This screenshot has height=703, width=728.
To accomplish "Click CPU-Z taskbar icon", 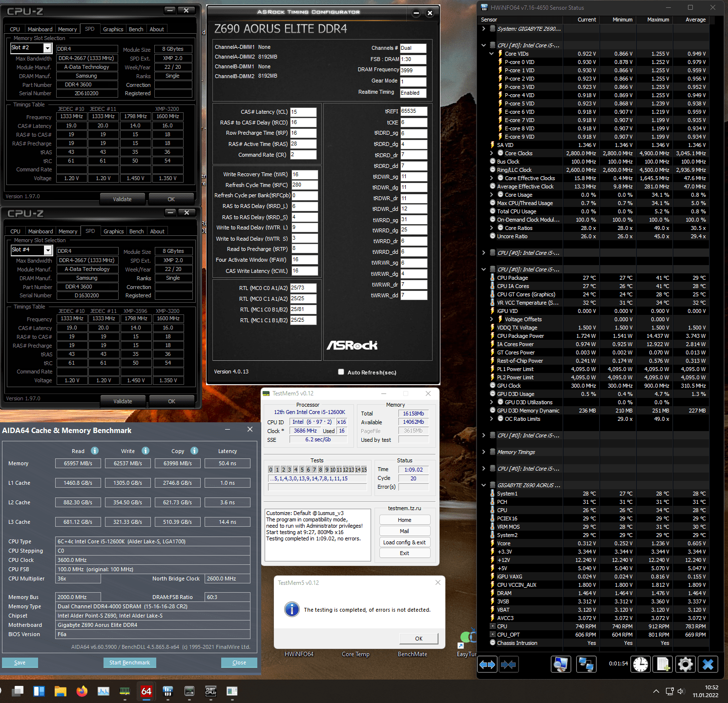I will click(210, 691).
